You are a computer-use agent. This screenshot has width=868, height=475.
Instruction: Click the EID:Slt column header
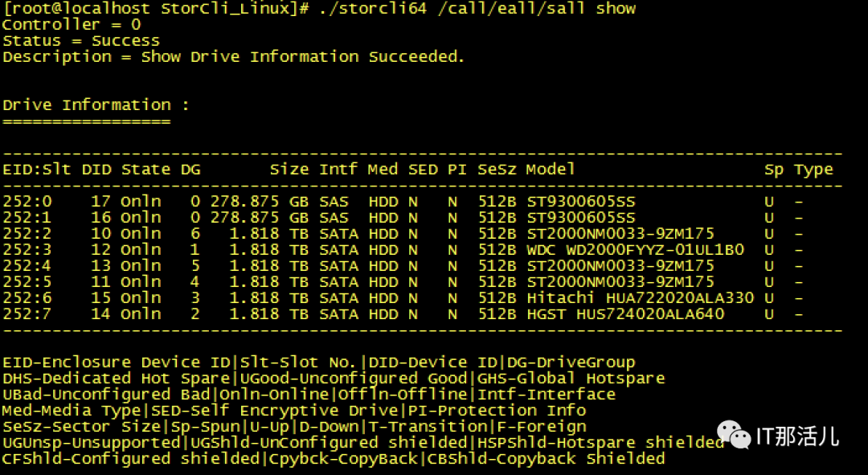[x=35, y=170]
